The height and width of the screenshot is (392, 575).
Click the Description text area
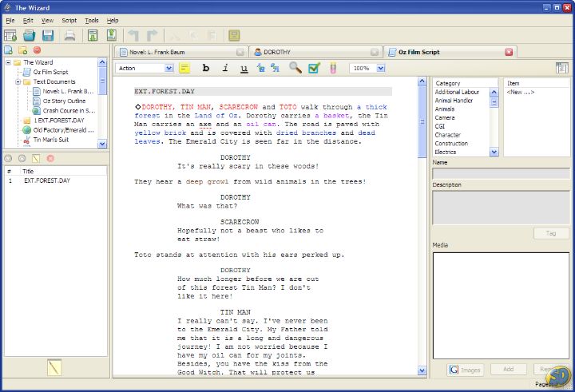501,208
